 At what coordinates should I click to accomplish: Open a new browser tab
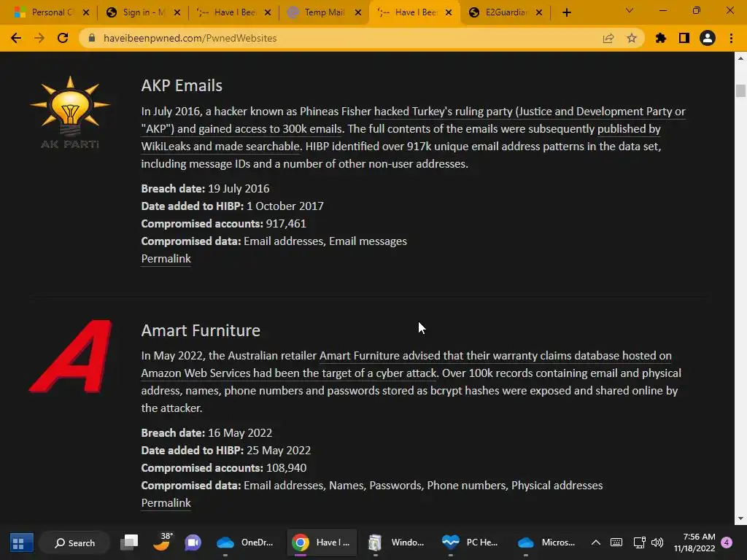pyautogui.click(x=566, y=12)
